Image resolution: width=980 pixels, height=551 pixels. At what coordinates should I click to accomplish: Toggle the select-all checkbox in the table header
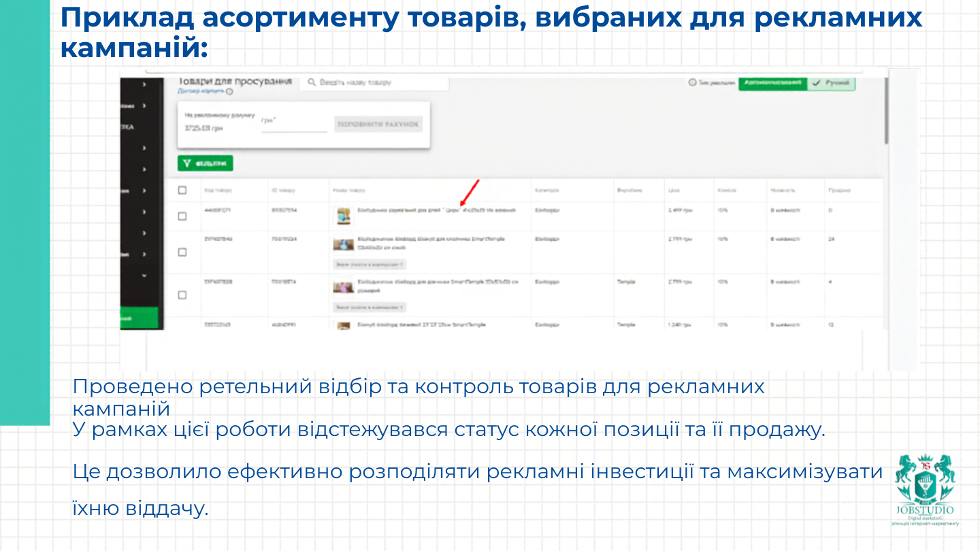coord(182,190)
